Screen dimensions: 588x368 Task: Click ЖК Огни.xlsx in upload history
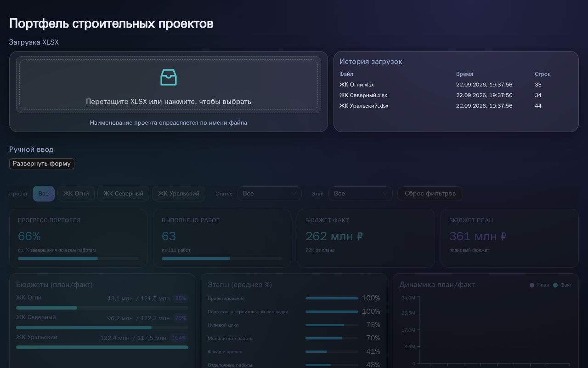[x=356, y=85]
